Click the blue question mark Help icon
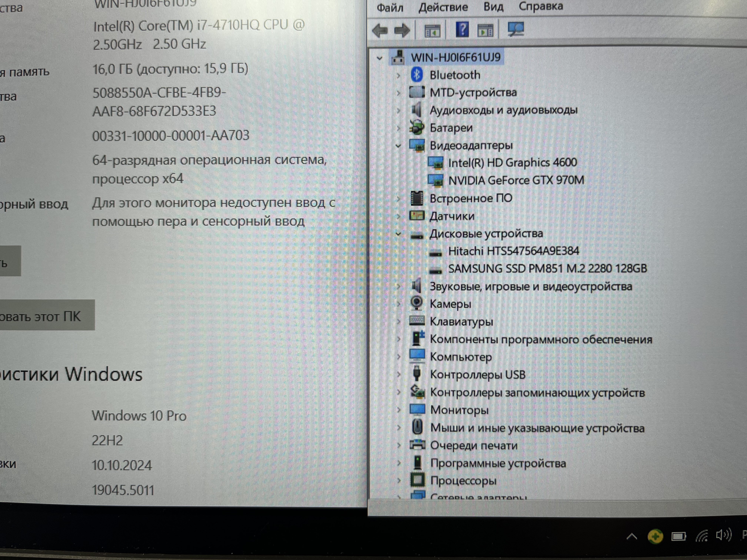Image resolution: width=747 pixels, height=560 pixels. (x=462, y=29)
